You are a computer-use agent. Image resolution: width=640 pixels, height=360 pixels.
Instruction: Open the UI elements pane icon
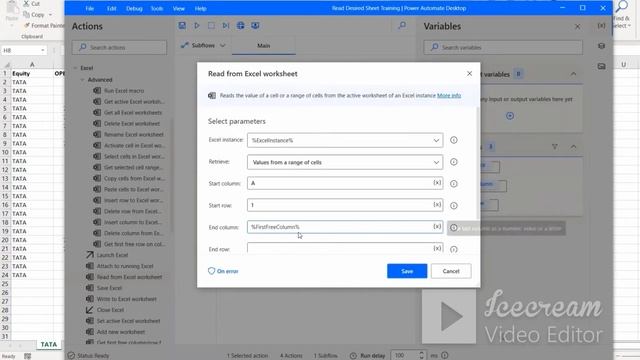[x=601, y=46]
